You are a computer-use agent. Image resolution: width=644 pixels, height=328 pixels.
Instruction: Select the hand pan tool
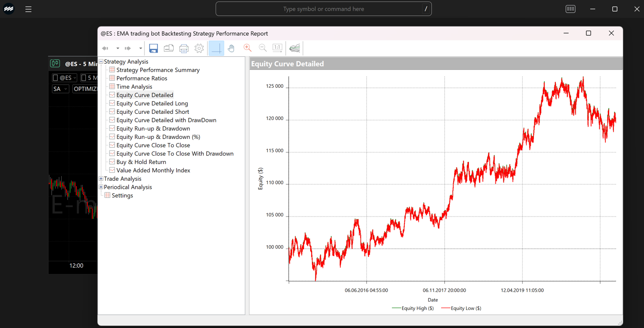coord(231,48)
